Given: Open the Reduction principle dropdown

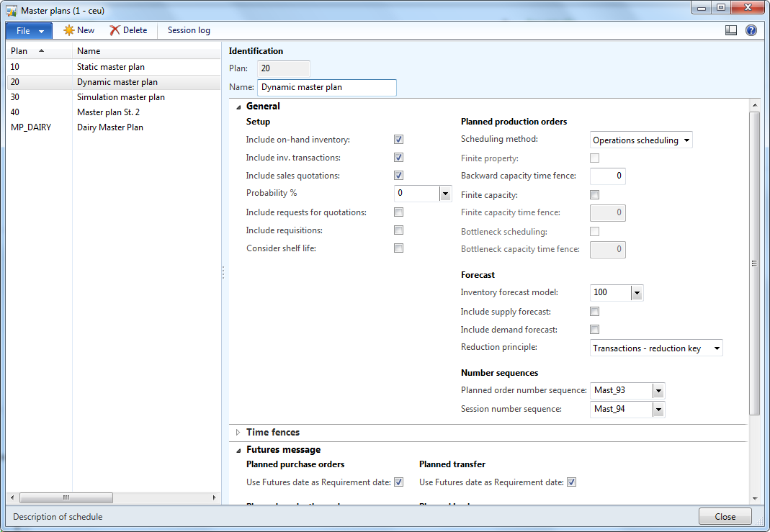Looking at the screenshot, I should point(716,348).
